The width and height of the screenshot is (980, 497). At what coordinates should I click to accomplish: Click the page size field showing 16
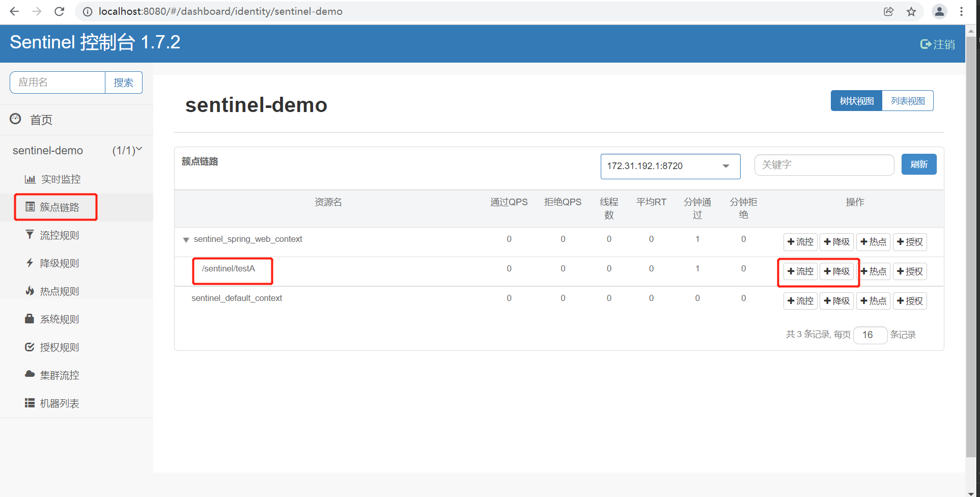(871, 335)
